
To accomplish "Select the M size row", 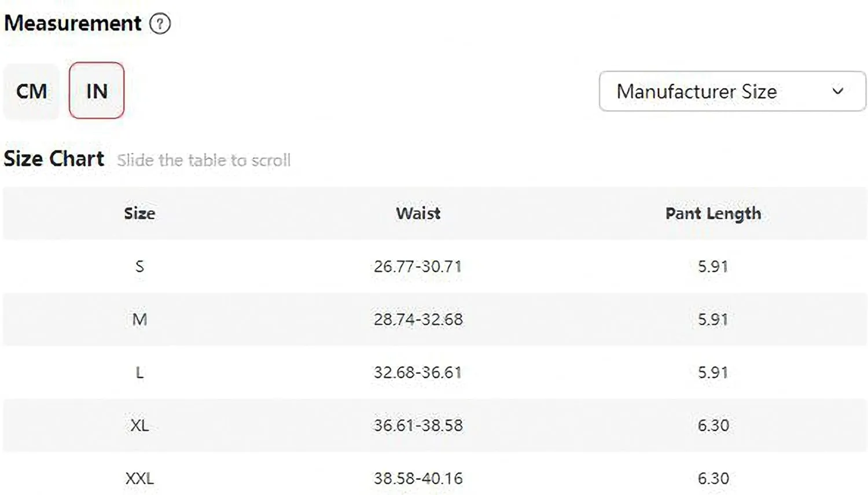I will pos(435,320).
